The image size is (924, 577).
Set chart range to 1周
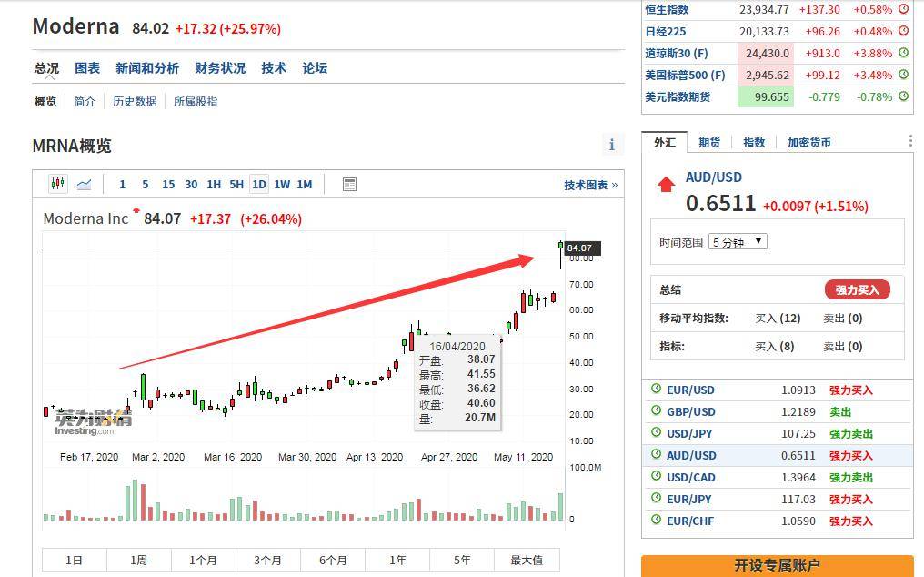(x=139, y=560)
